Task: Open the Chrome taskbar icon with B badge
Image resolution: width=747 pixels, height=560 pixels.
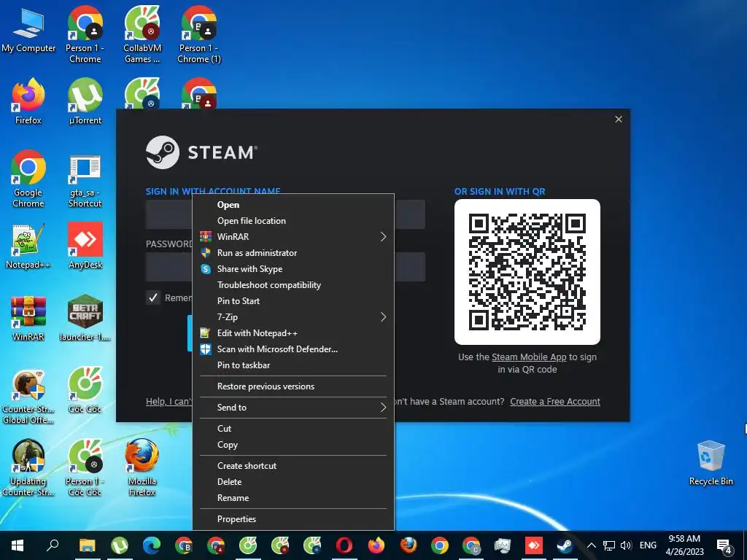Action: click(x=184, y=545)
